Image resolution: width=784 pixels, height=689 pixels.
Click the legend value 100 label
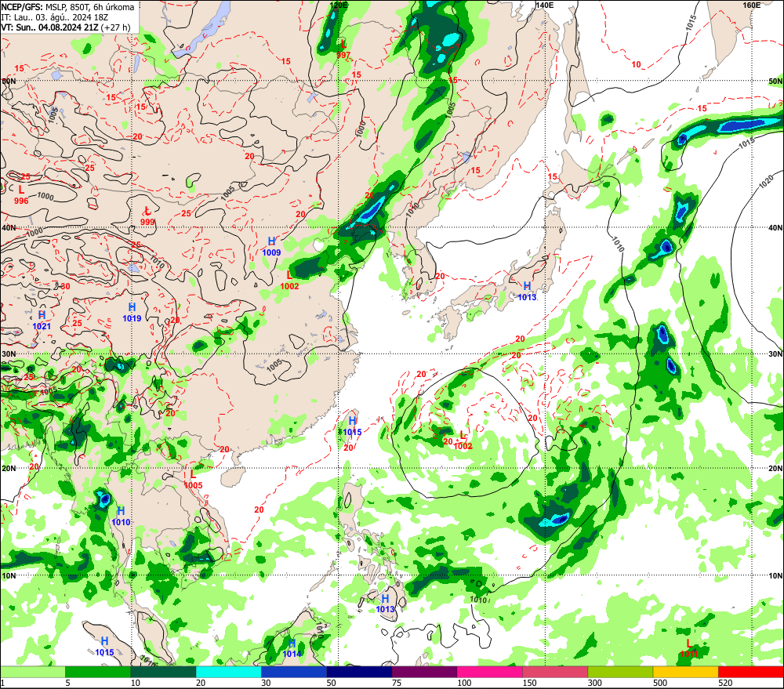tap(464, 683)
